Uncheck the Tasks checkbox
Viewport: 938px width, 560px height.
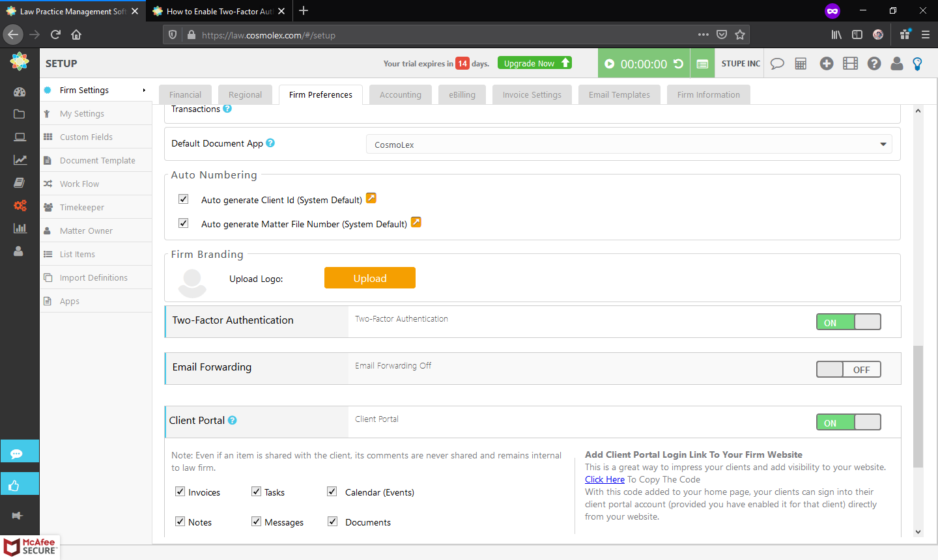click(257, 492)
